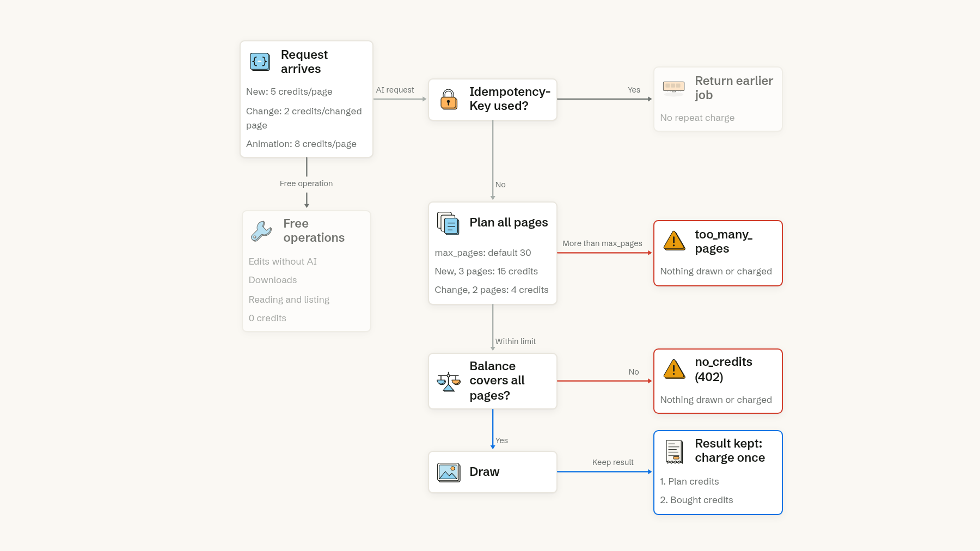Image resolution: width=980 pixels, height=551 pixels.
Task: Click the Free operation edge label
Action: point(306,183)
